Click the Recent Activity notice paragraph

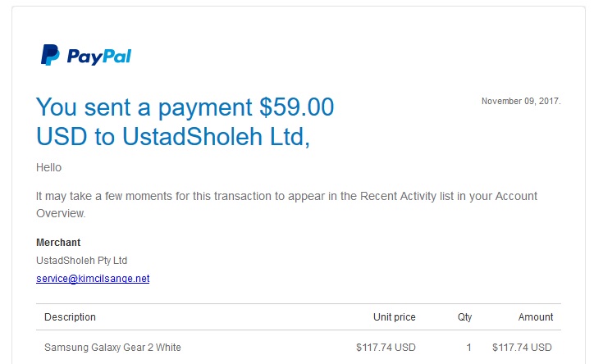click(x=286, y=204)
